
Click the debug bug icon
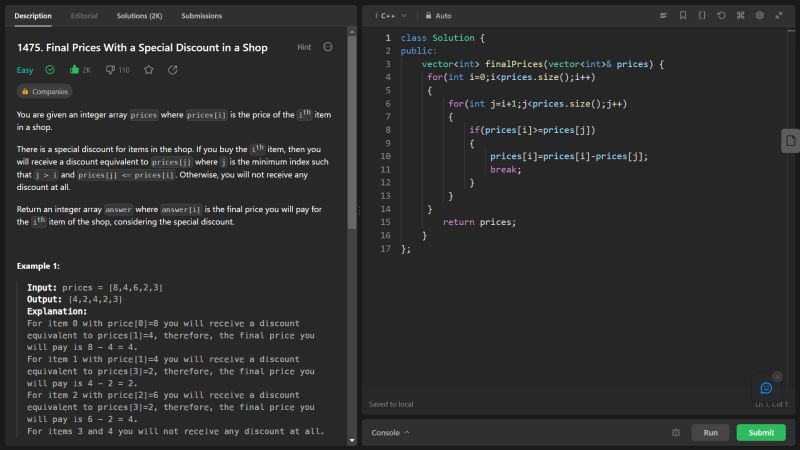(676, 433)
